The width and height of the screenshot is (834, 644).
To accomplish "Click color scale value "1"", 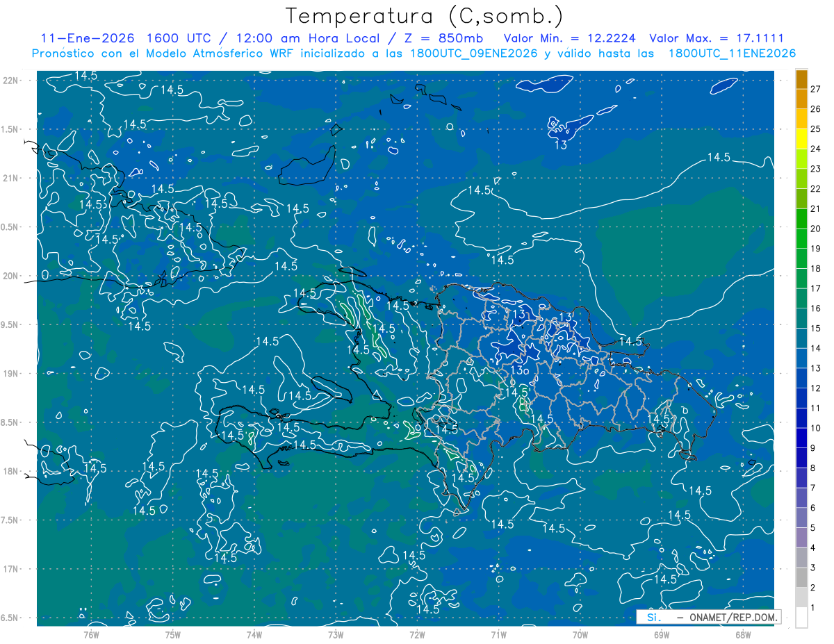I will 813,608.
